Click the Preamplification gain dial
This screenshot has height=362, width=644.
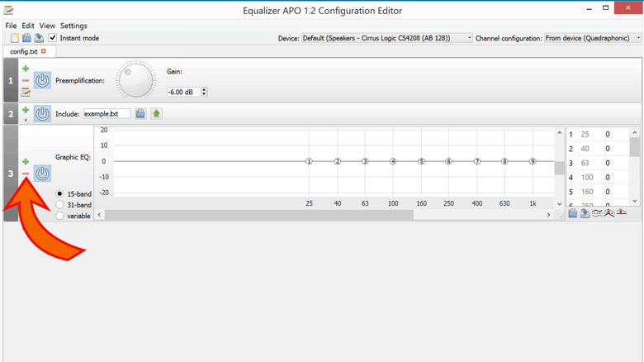tap(135, 79)
